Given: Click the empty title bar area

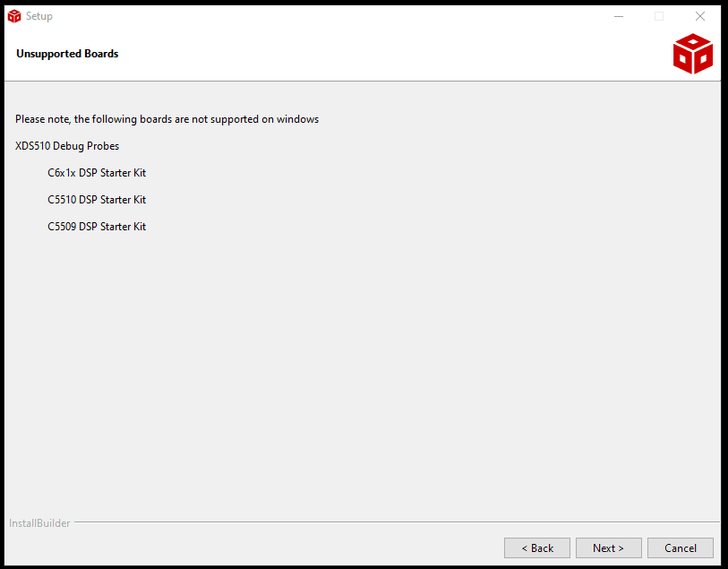Looking at the screenshot, I should (313, 16).
